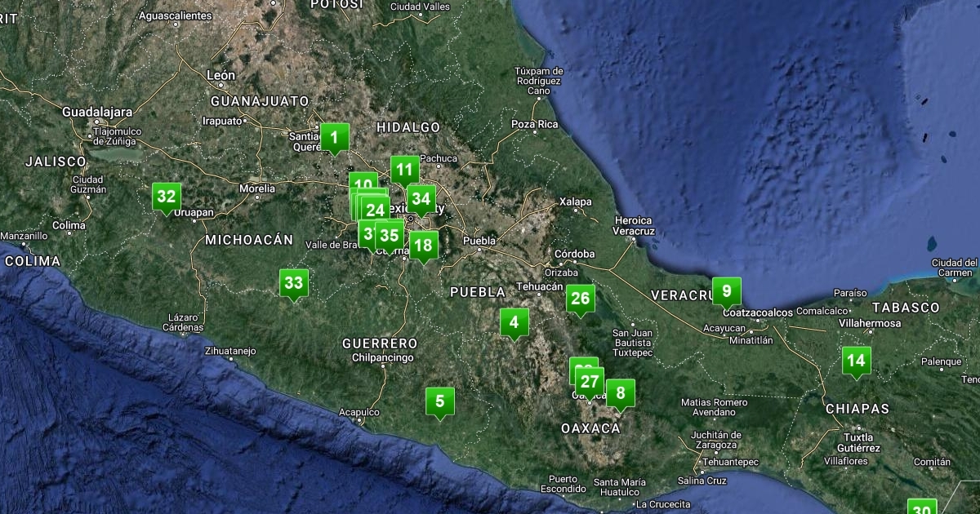Click the Coatzacoalcos city label

[758, 312]
